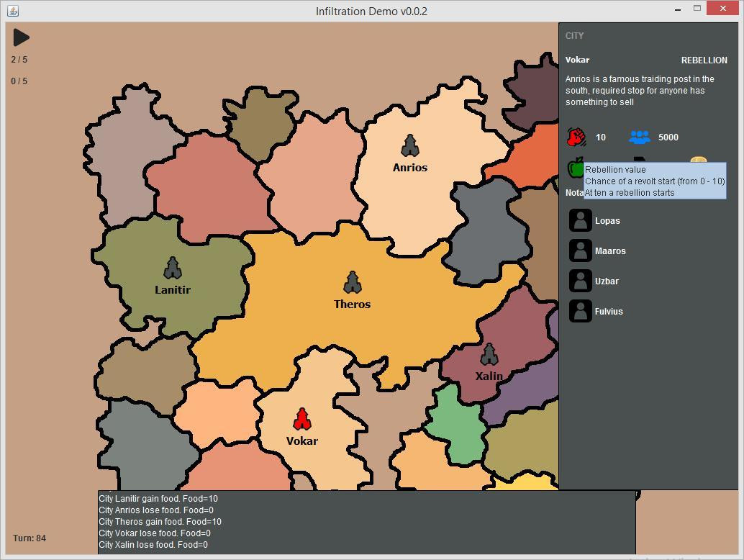This screenshot has width=744, height=560.
Task: Click the green apple food icon
Action: point(576,168)
